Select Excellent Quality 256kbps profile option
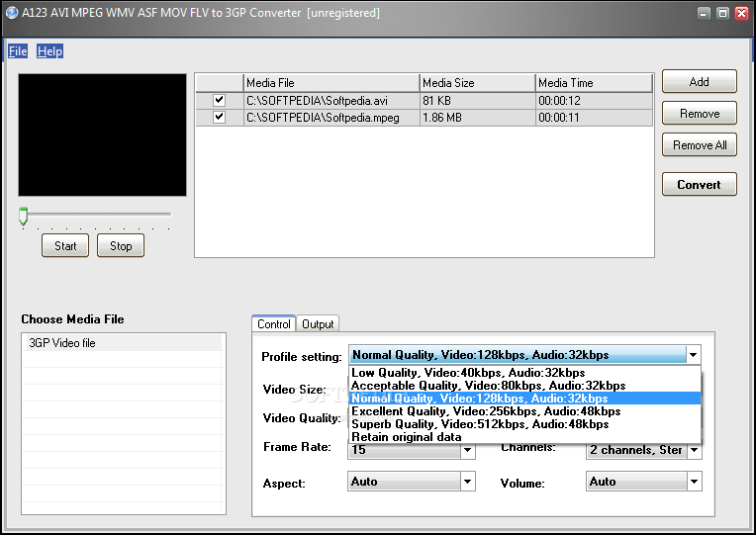 [524, 411]
